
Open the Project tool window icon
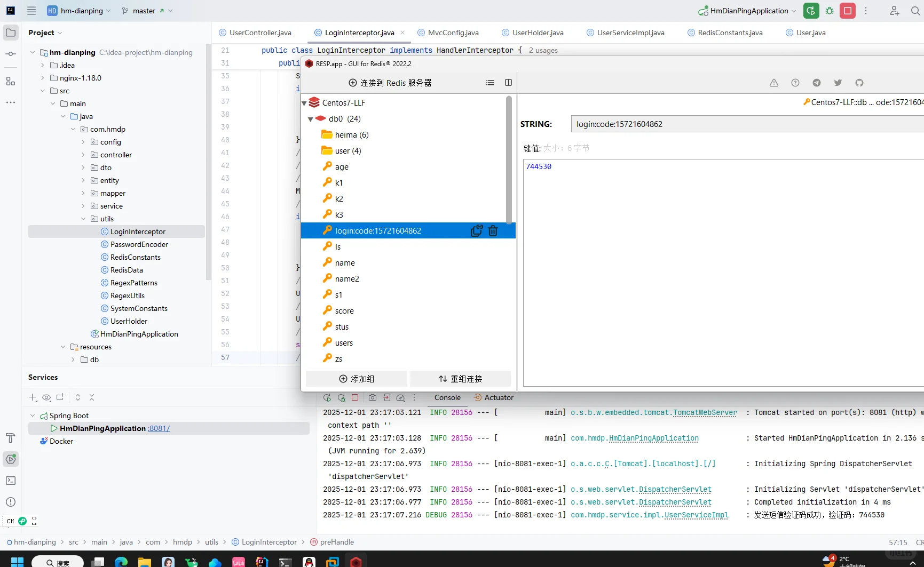[x=11, y=33]
